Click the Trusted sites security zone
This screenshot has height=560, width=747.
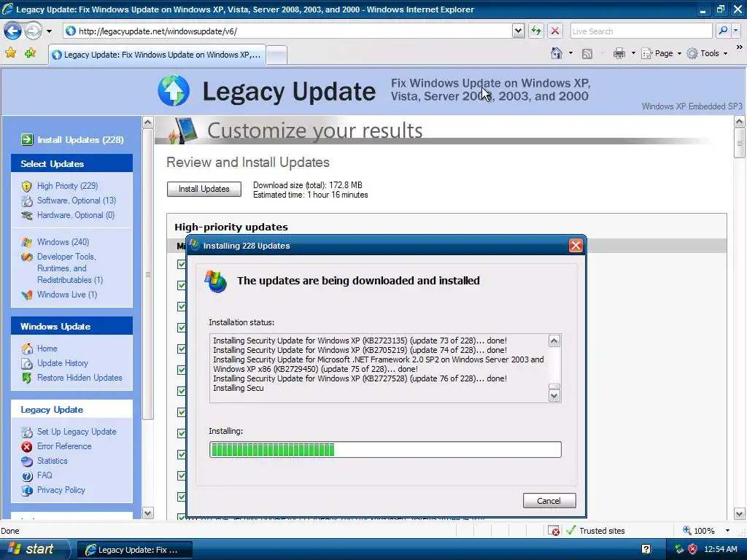pos(595,531)
